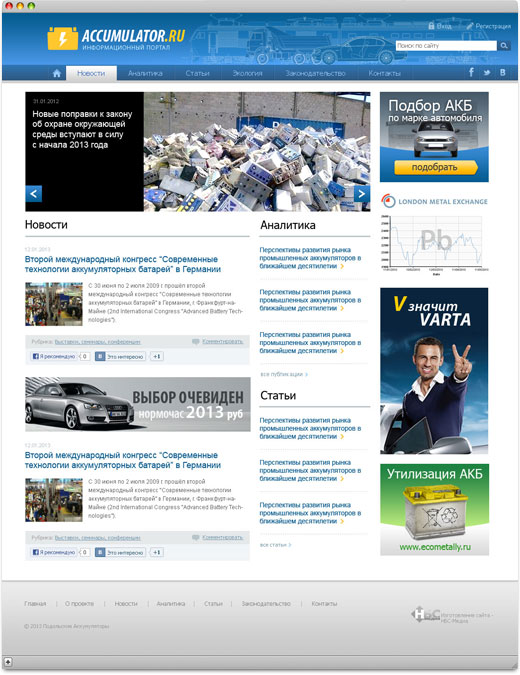Click the Контакты link in the footer
Image resolution: width=520 pixels, height=675 pixels.
click(324, 604)
